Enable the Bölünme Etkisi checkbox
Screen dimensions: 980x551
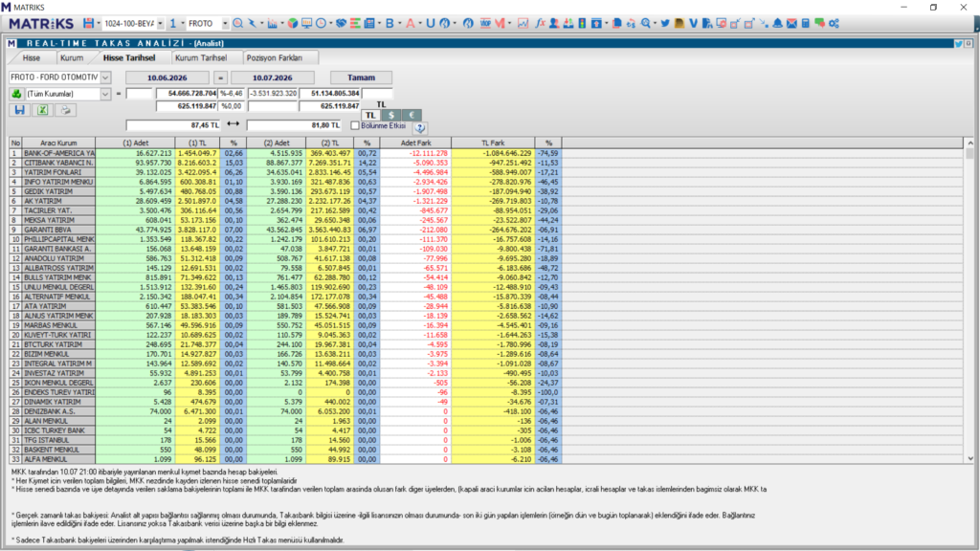(x=355, y=126)
